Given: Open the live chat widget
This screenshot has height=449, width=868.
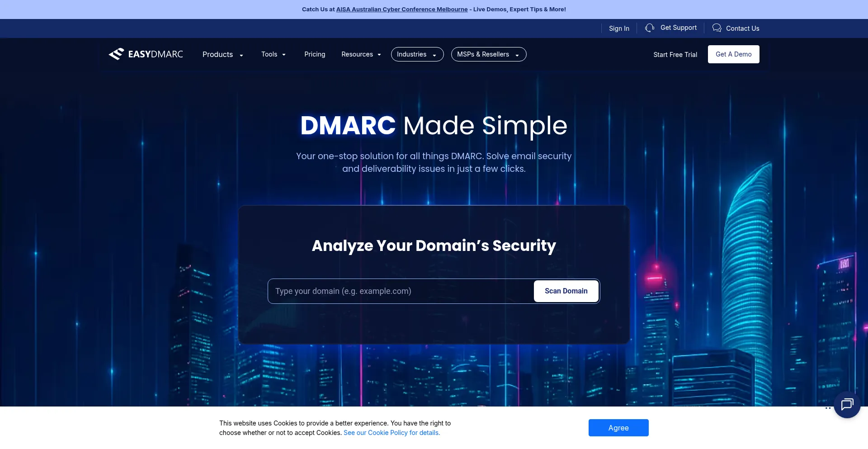Looking at the screenshot, I should click(x=847, y=404).
